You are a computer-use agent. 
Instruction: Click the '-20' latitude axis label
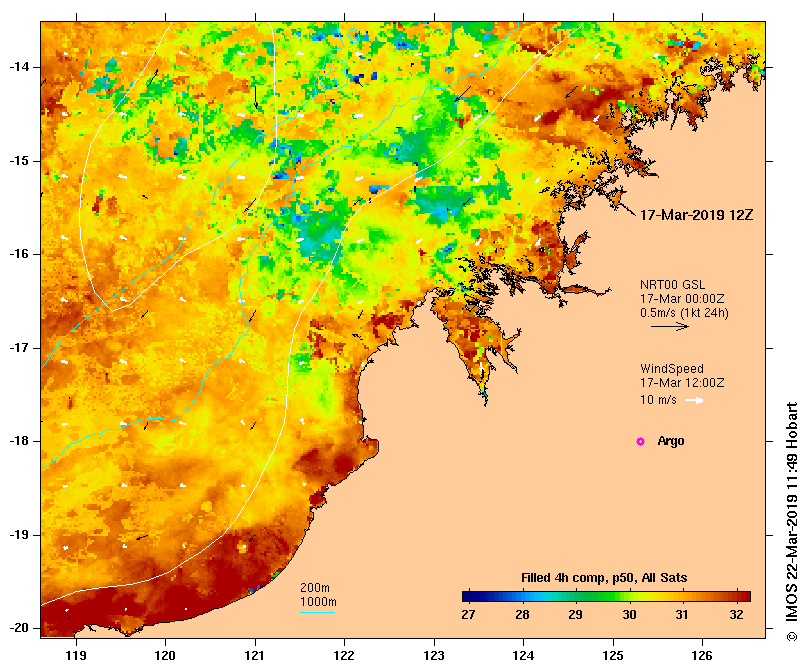coord(19,629)
